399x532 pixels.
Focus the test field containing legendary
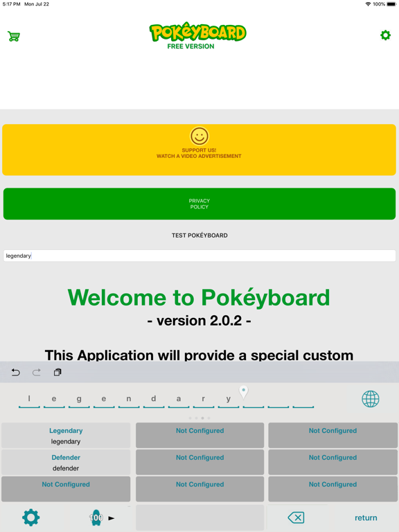pyautogui.click(x=199, y=256)
